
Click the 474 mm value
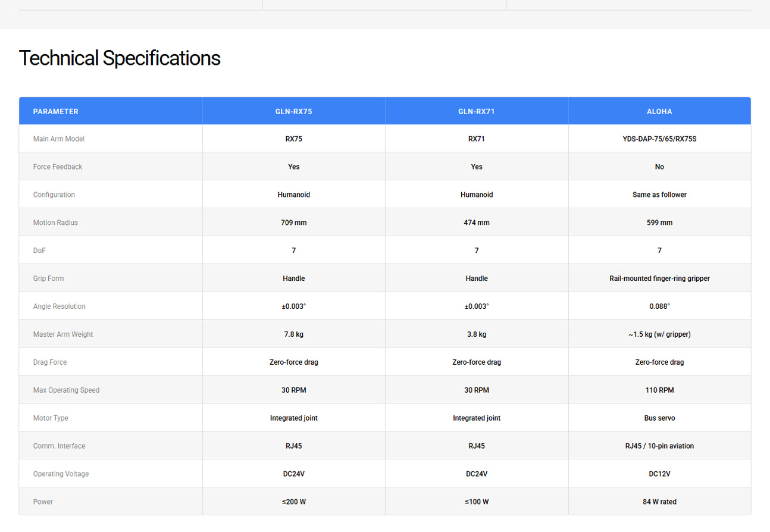coord(477,223)
